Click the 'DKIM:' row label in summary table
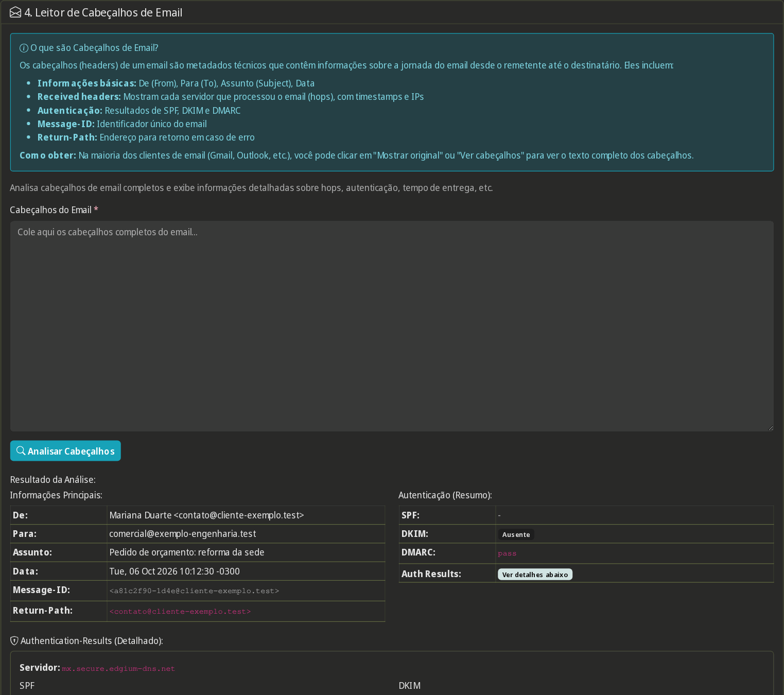 tap(415, 534)
